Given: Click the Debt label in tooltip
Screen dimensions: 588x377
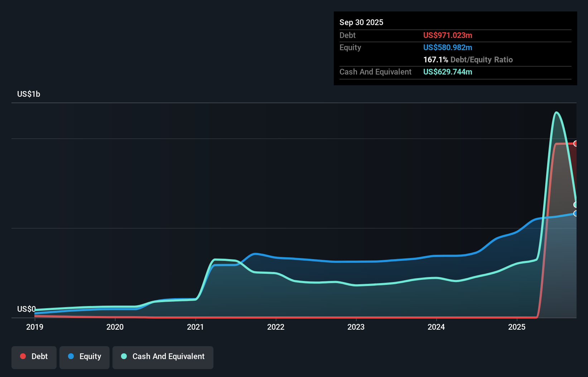Looking at the screenshot, I should (x=347, y=35).
